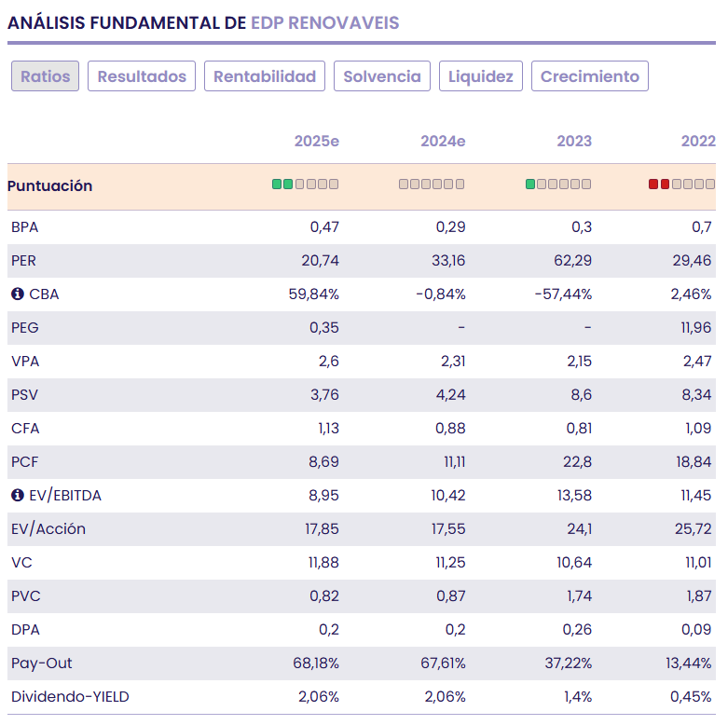This screenshot has width=728, height=725.
Task: View the Crecimiento tab
Action: [590, 76]
